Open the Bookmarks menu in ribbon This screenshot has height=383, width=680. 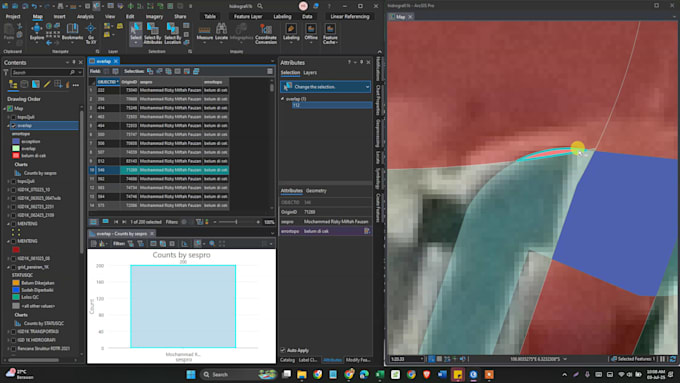click(x=72, y=32)
